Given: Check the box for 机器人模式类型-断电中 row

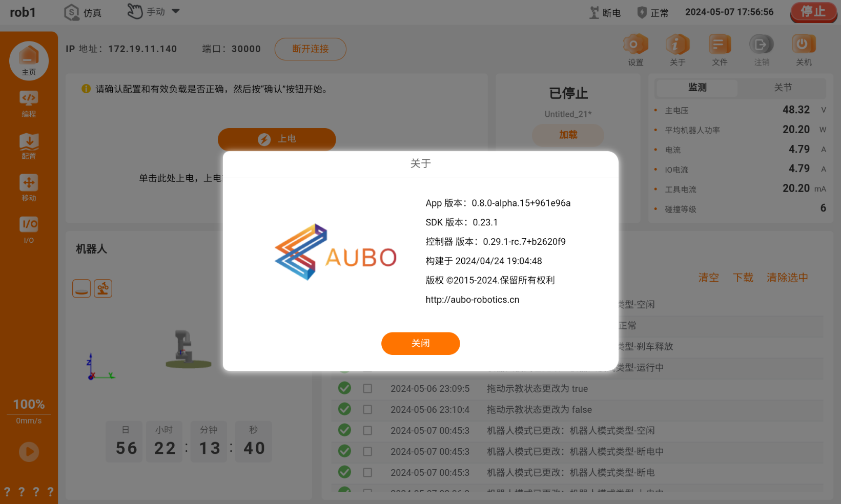Looking at the screenshot, I should point(367,452).
